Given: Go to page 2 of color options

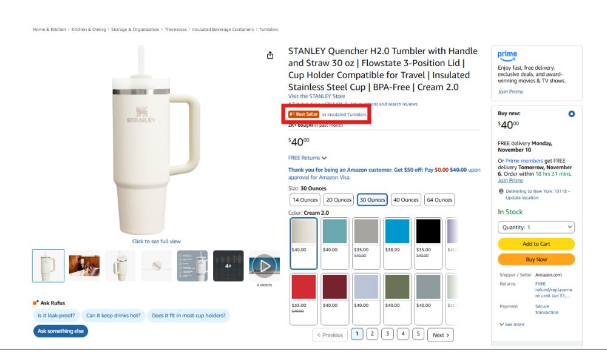Looking at the screenshot, I should [371, 334].
